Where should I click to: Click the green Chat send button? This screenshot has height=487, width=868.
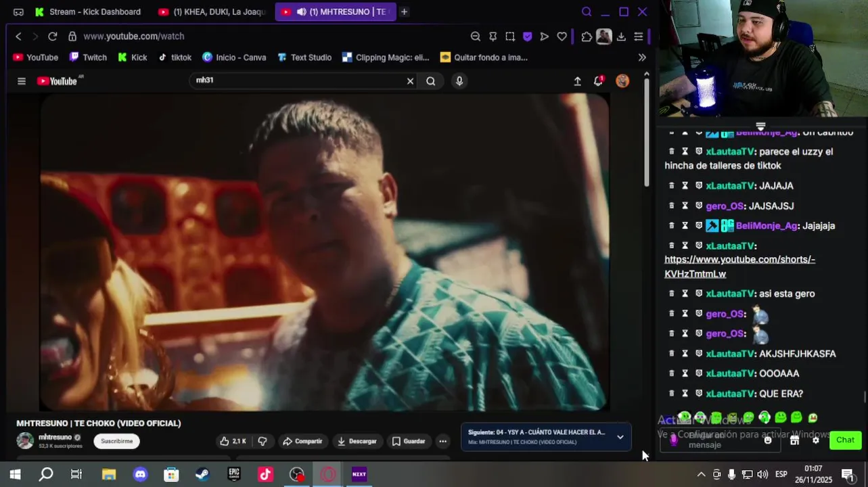(845, 440)
